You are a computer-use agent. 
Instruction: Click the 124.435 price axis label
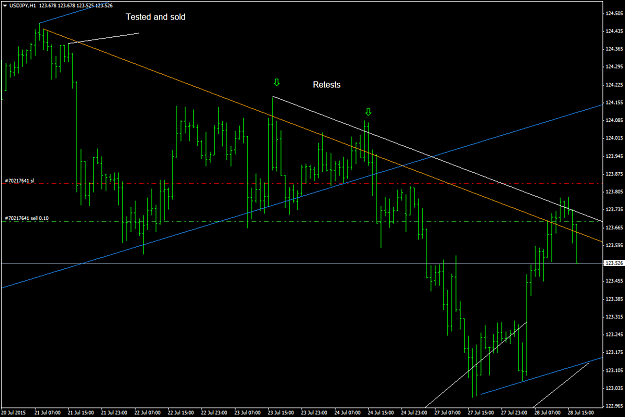[x=614, y=31]
